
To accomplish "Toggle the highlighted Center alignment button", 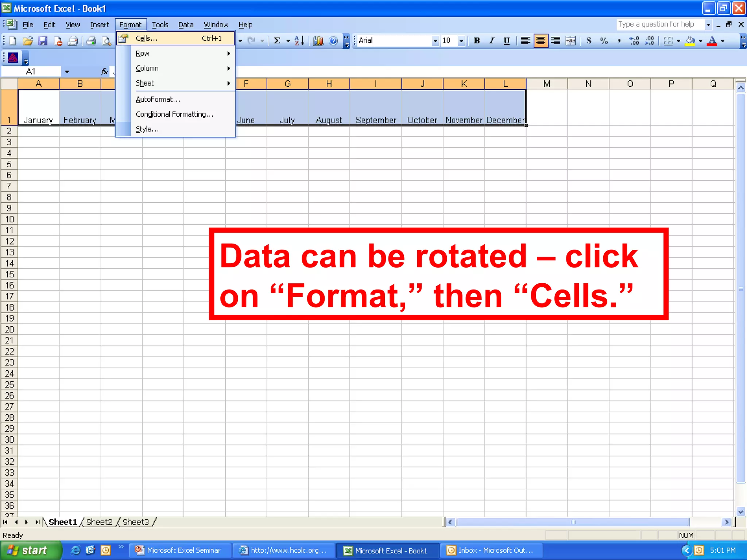I will click(541, 41).
